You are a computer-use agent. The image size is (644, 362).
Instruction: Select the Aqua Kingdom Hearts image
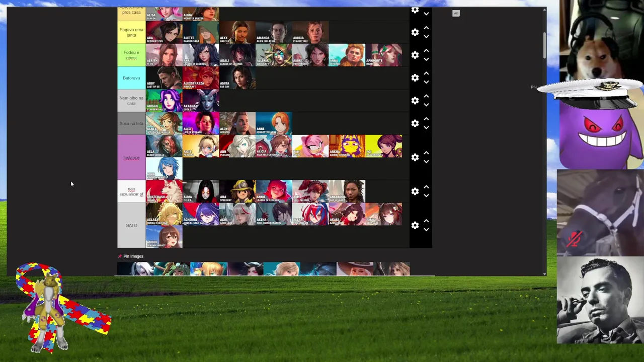click(x=164, y=168)
